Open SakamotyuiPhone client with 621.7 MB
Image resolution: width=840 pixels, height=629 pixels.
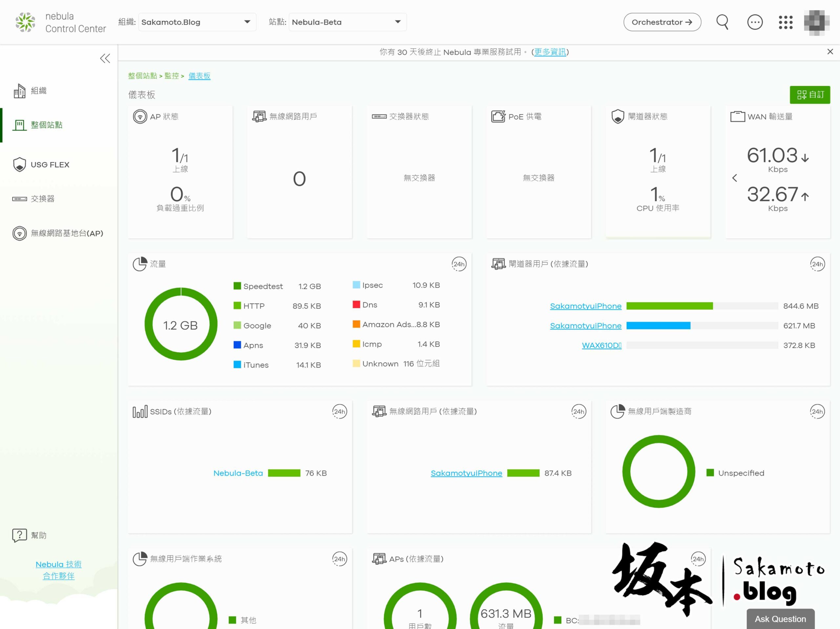click(586, 326)
